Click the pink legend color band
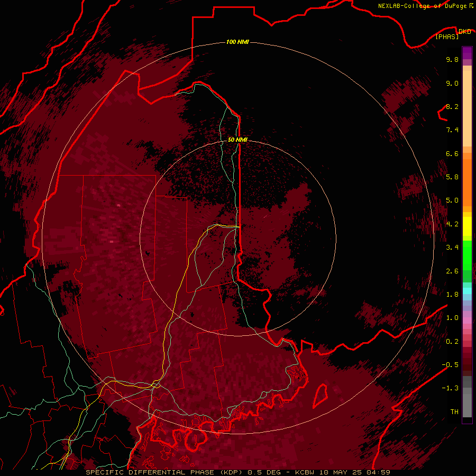Viewport: 476px width, 476px height. (x=467, y=321)
